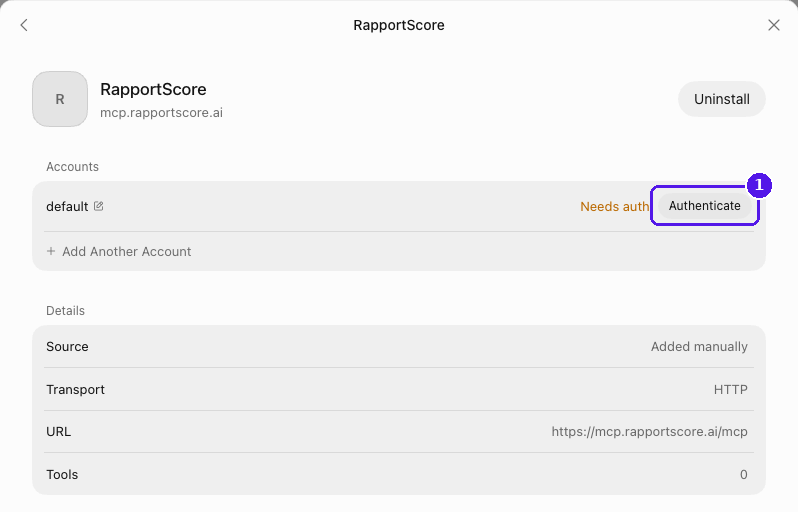Click the 'Needs auth' status text
Screen dimensions: 798x512
pyautogui.click(x=614, y=206)
